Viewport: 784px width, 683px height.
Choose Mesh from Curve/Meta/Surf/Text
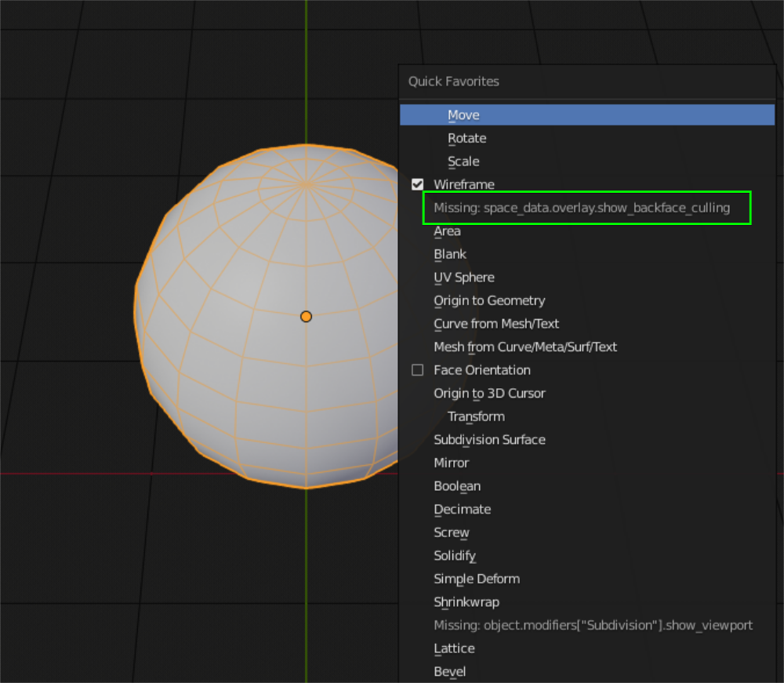(587, 347)
